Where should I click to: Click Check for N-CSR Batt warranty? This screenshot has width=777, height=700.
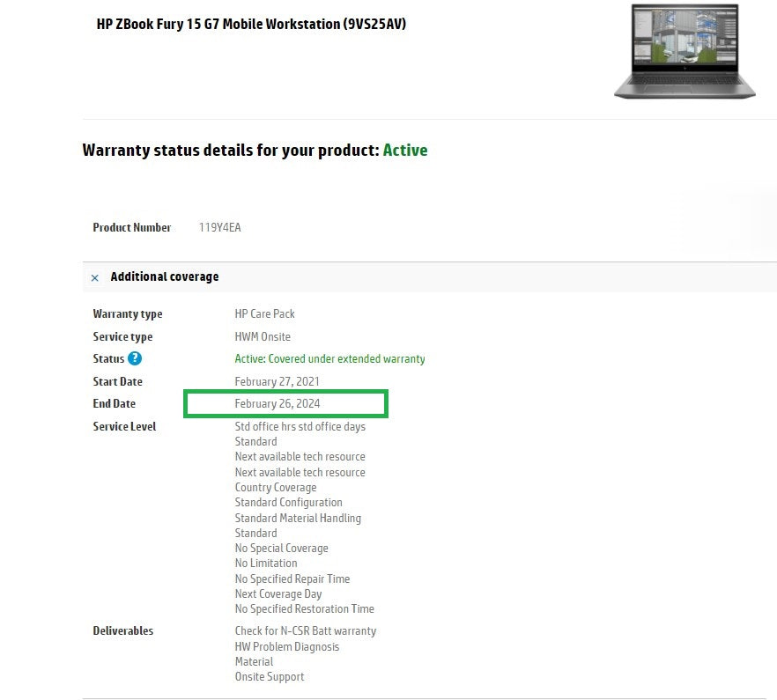(x=305, y=631)
